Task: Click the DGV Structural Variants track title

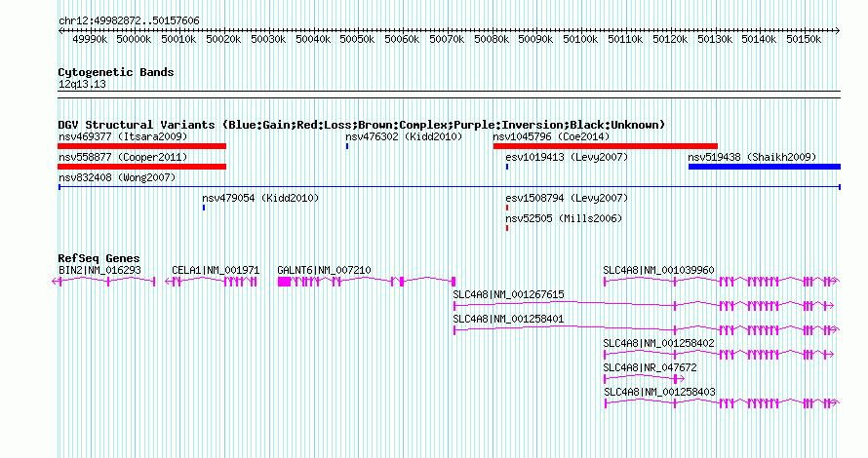Action: point(362,125)
